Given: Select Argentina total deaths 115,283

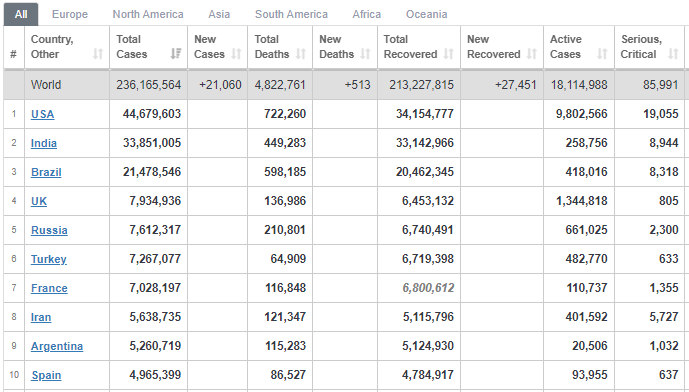Looking at the screenshot, I should pos(286,346).
